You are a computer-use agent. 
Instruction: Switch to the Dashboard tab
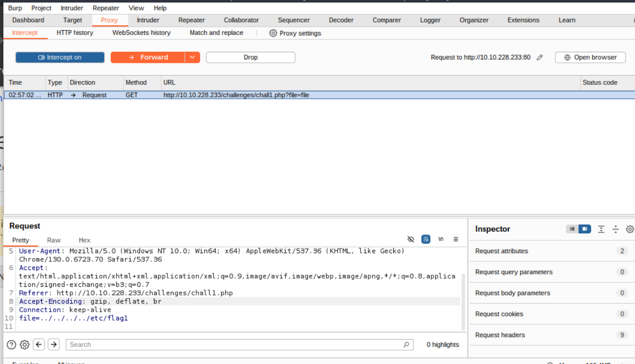[28, 20]
